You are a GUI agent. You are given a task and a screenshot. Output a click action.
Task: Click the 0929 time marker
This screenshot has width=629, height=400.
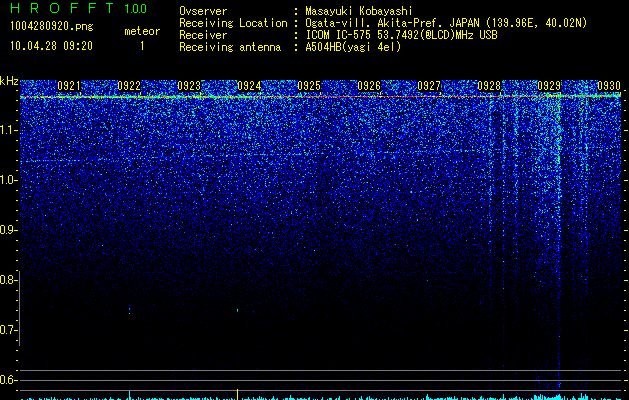(x=549, y=86)
